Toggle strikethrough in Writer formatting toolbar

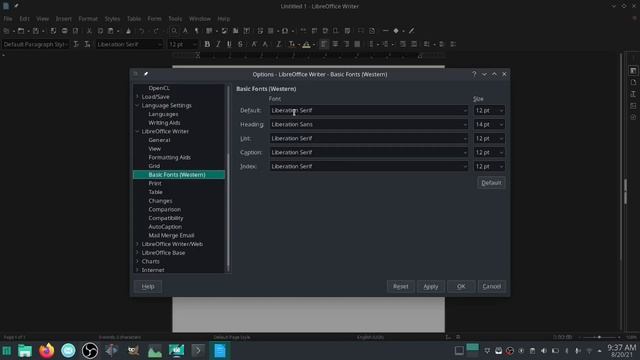click(240, 44)
